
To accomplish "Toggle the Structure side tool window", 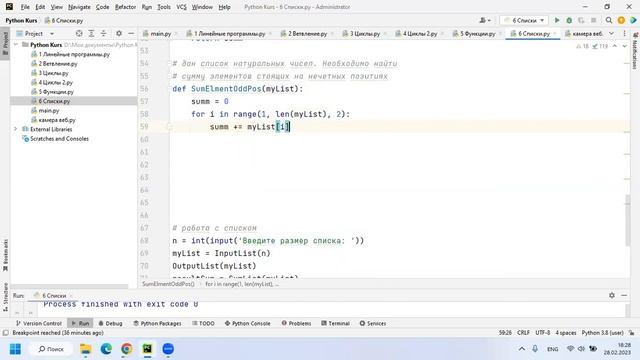I will 5,297.
